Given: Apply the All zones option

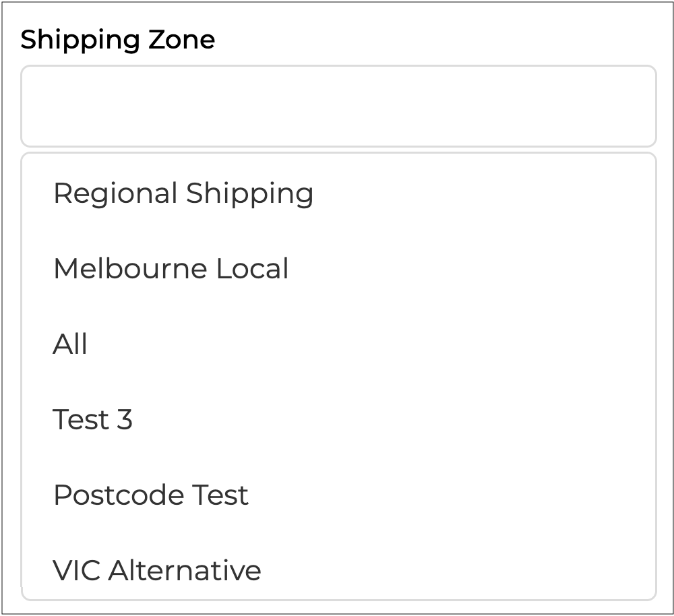Looking at the screenshot, I should click(70, 344).
